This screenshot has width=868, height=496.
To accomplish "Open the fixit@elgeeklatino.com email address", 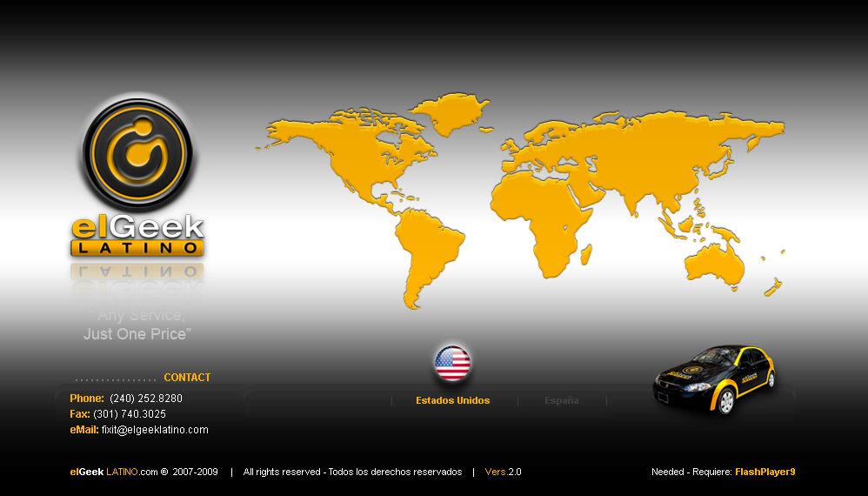I will pos(155,430).
